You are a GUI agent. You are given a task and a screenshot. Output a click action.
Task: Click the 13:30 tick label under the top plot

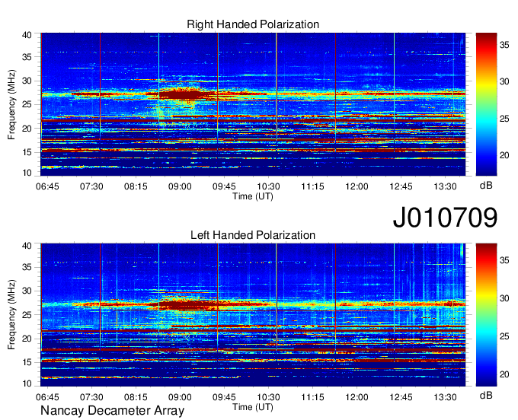click(445, 186)
